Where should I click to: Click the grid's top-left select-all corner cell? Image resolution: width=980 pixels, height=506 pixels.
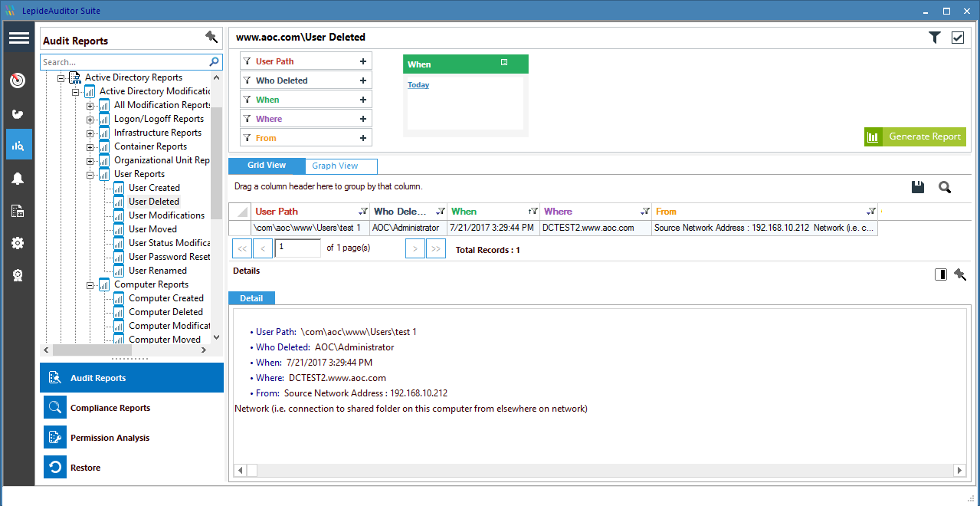(240, 212)
